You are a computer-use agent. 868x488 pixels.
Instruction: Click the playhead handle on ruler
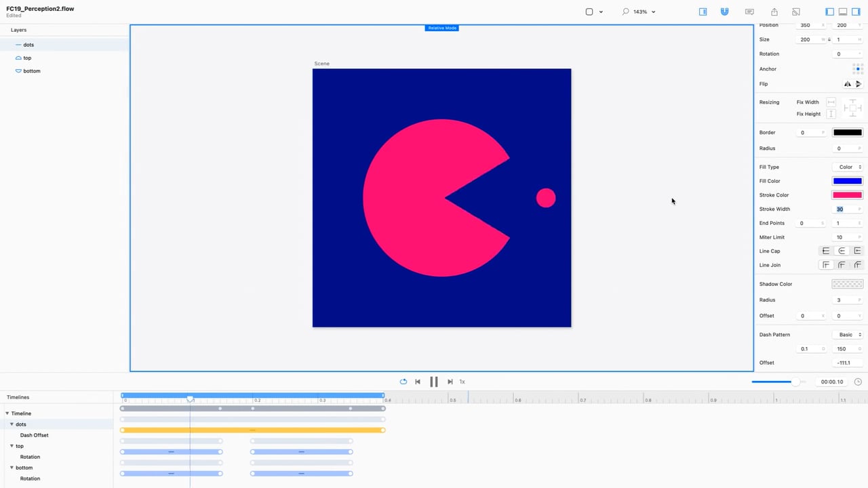click(x=191, y=399)
